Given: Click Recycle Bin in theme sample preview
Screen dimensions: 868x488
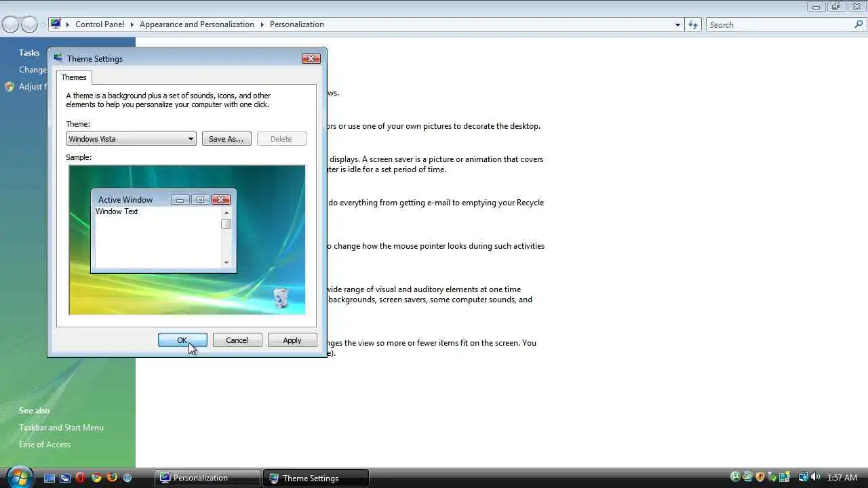Looking at the screenshot, I should (x=281, y=298).
